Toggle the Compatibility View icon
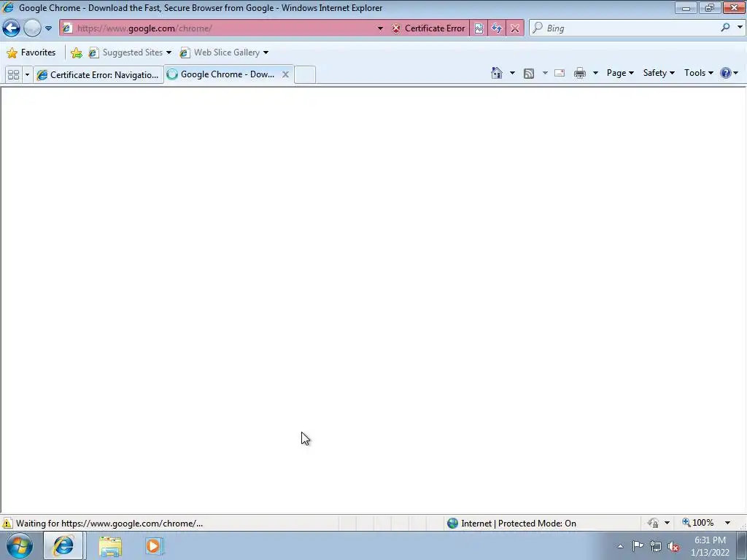Image resolution: width=747 pixels, height=560 pixels. pyautogui.click(x=479, y=28)
